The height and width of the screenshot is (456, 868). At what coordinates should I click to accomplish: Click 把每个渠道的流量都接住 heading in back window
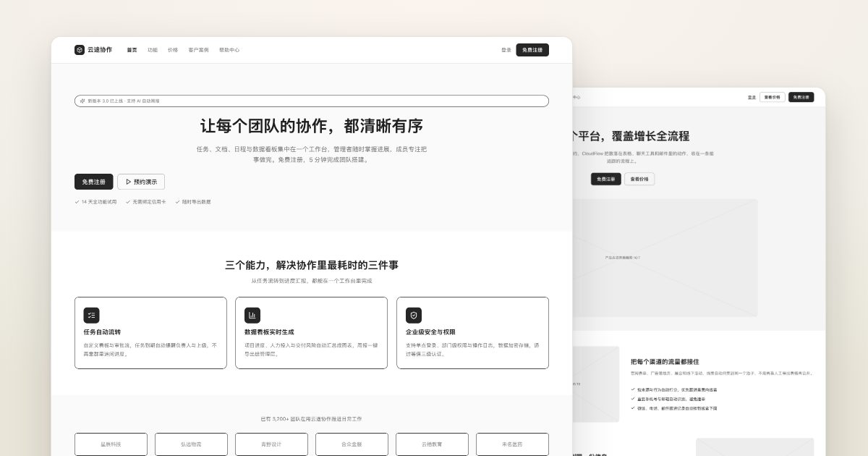coord(665,361)
